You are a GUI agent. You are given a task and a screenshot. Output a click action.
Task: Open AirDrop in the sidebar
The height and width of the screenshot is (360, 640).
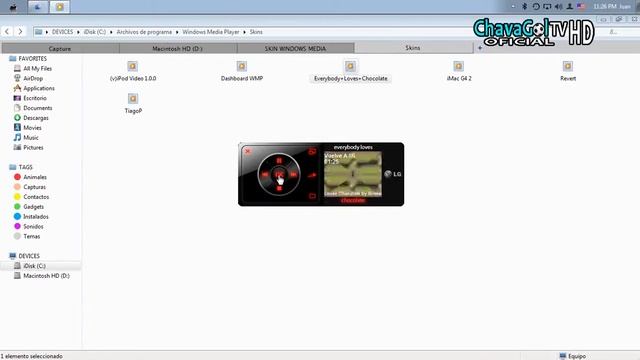click(x=28, y=78)
